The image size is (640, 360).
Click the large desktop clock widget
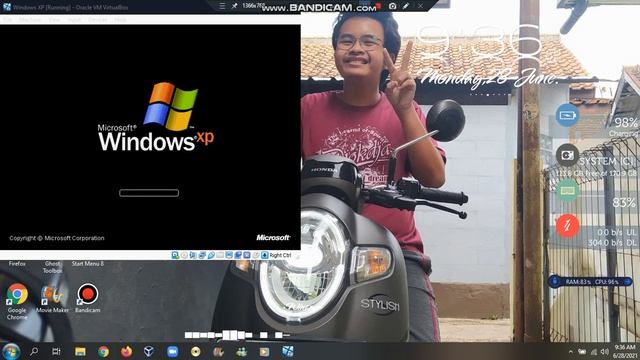[480, 46]
